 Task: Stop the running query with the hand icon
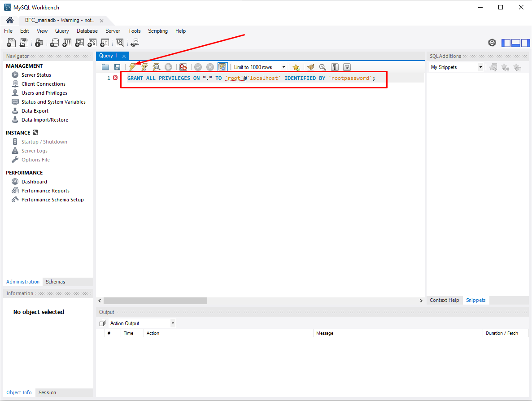click(168, 67)
